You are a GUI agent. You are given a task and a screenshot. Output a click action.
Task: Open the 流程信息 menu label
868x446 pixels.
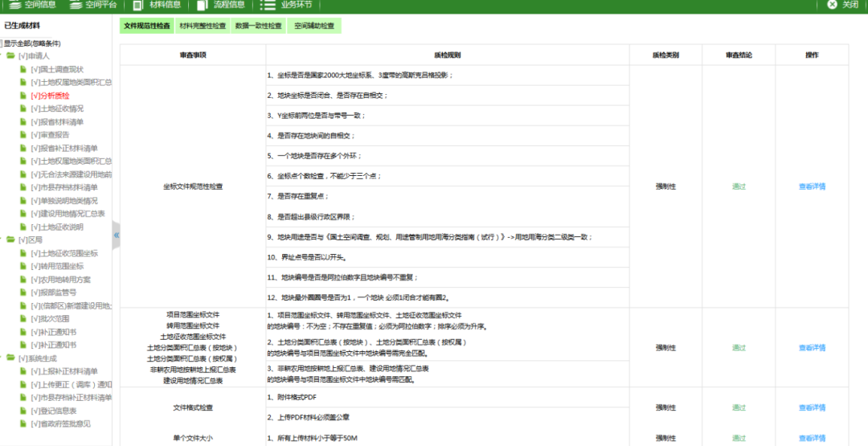pyautogui.click(x=229, y=5)
